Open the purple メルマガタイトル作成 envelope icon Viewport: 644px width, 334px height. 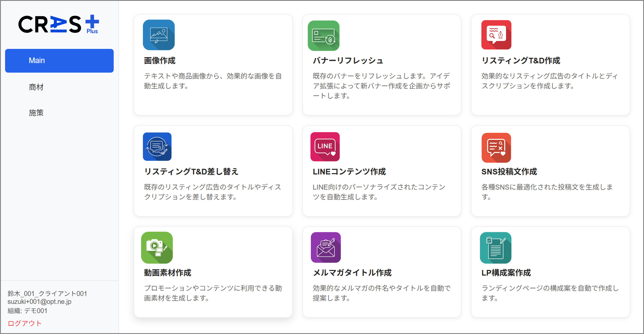coord(325,248)
